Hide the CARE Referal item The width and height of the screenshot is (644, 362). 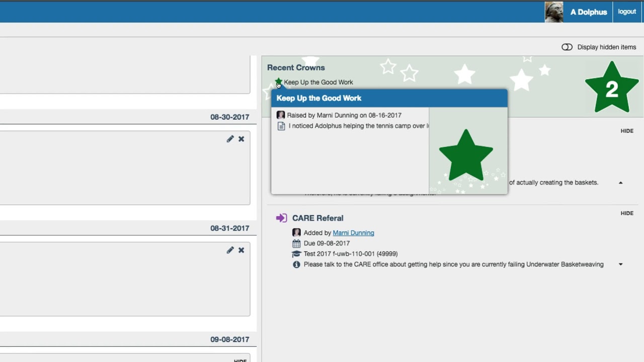tap(627, 213)
